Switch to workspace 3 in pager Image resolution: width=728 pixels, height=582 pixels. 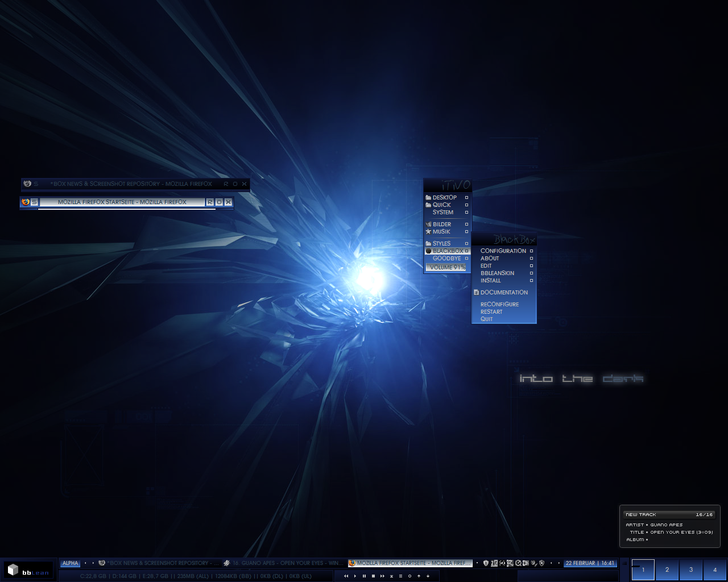[x=690, y=569]
